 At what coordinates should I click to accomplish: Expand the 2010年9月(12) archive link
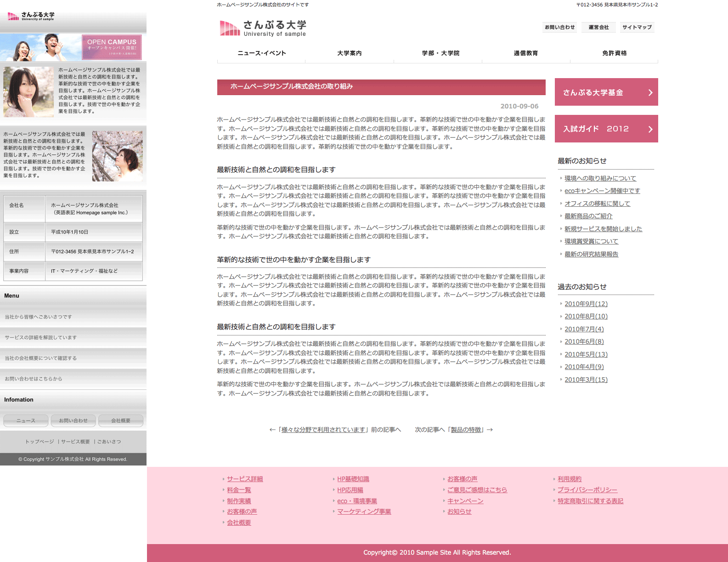click(586, 304)
